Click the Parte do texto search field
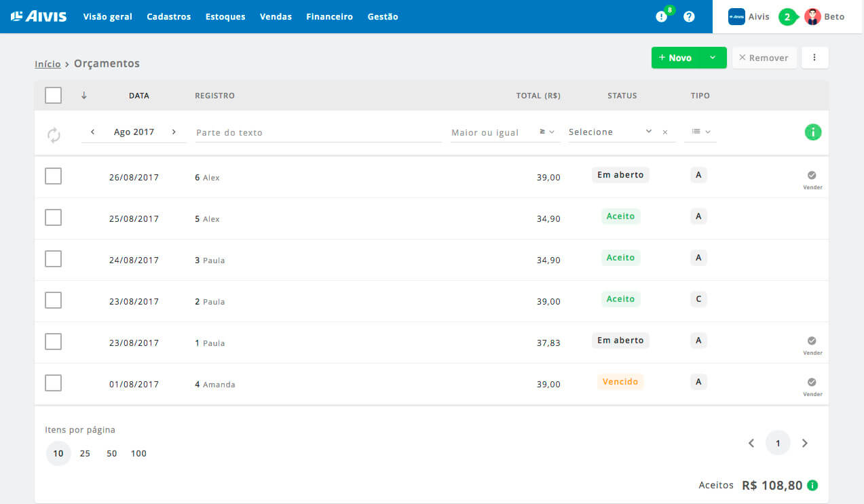 pyautogui.click(x=318, y=132)
